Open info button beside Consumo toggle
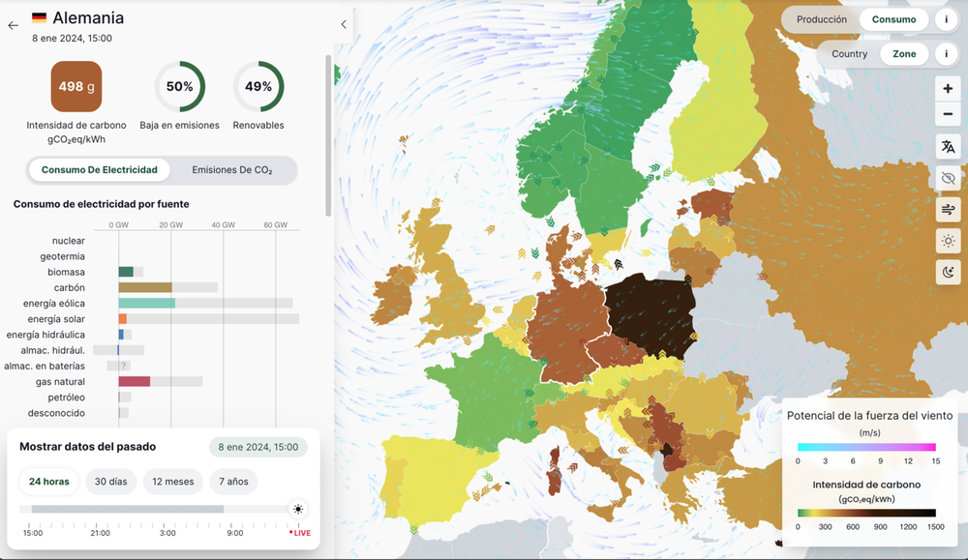This screenshot has width=968, height=560. 946,19
